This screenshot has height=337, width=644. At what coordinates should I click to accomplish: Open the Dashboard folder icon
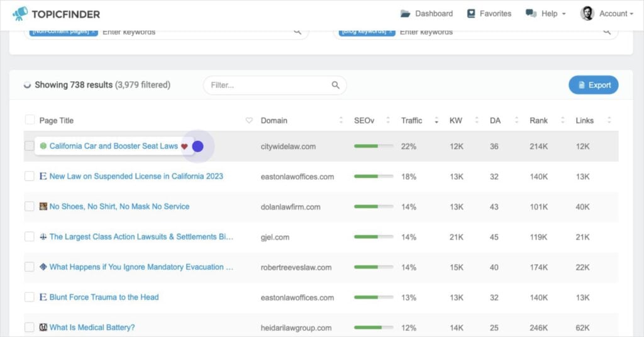[x=406, y=14]
